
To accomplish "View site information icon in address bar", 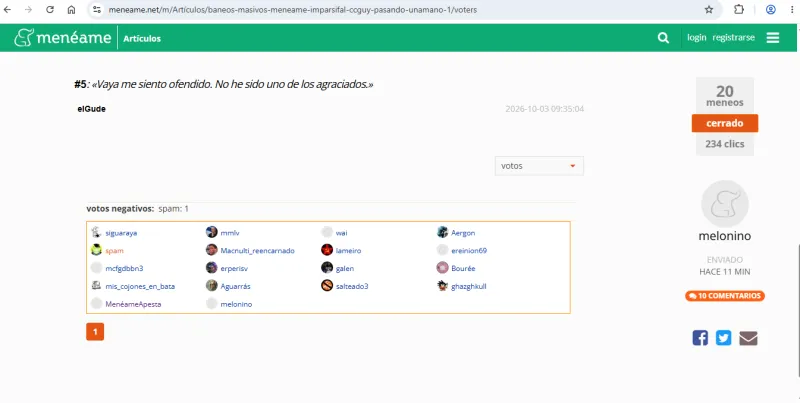I will (97, 10).
